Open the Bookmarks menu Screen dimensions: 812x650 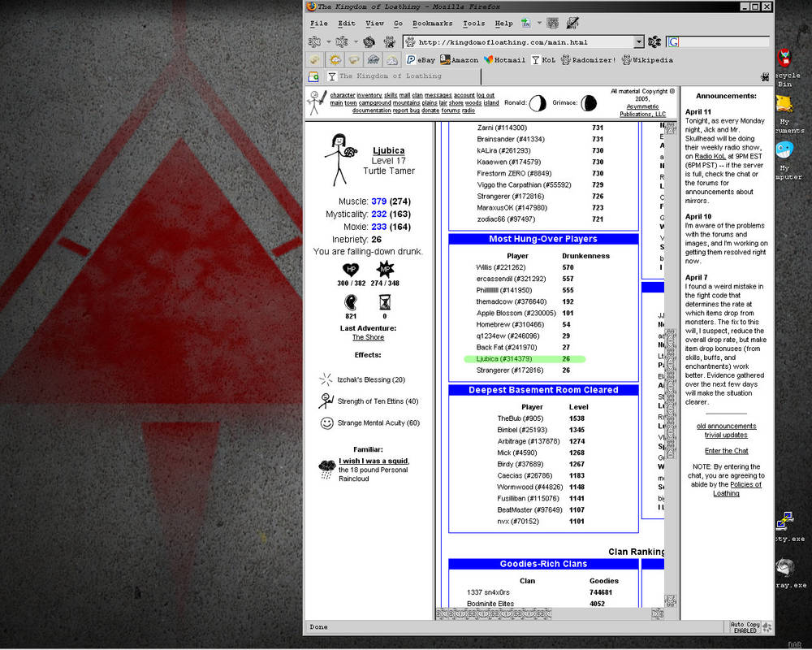tap(433, 24)
